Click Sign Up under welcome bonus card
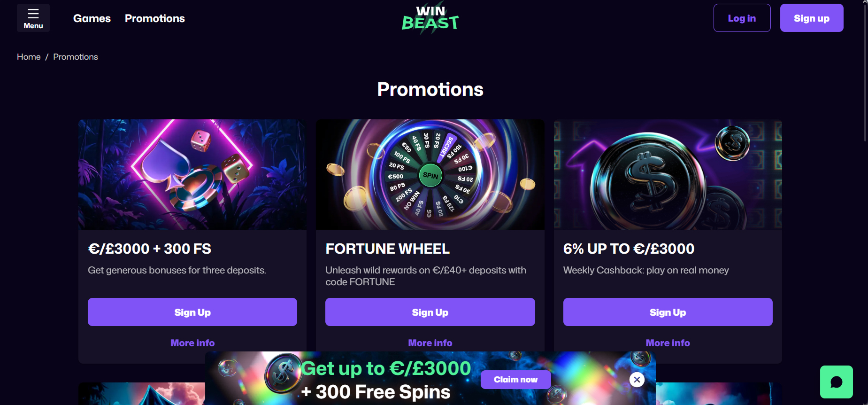This screenshot has height=405, width=868. pyautogui.click(x=192, y=312)
